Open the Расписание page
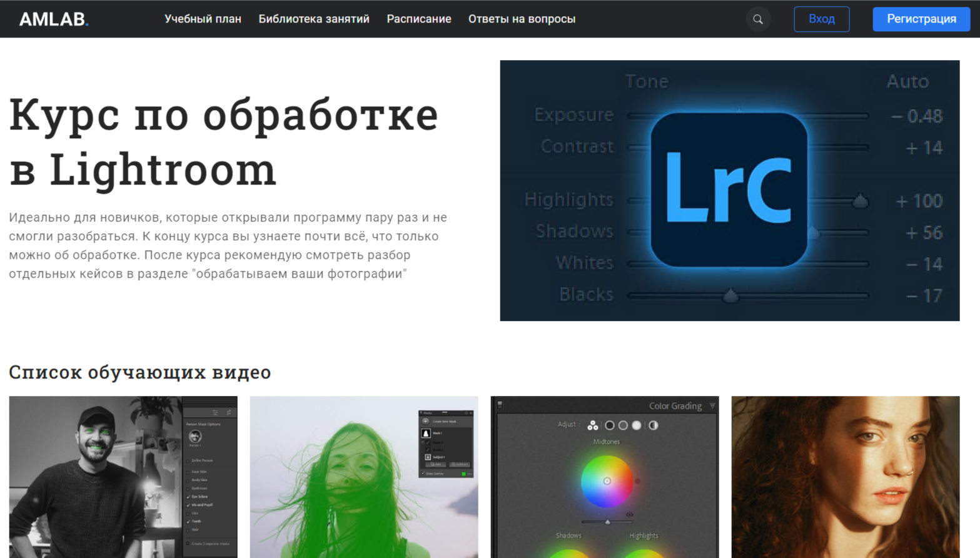980x558 pixels. (x=419, y=19)
